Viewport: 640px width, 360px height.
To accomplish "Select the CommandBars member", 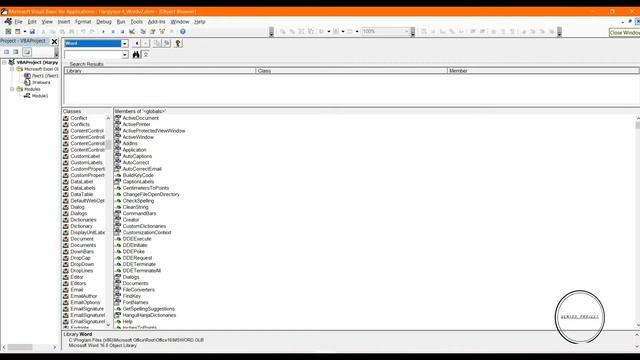I will (x=139, y=213).
